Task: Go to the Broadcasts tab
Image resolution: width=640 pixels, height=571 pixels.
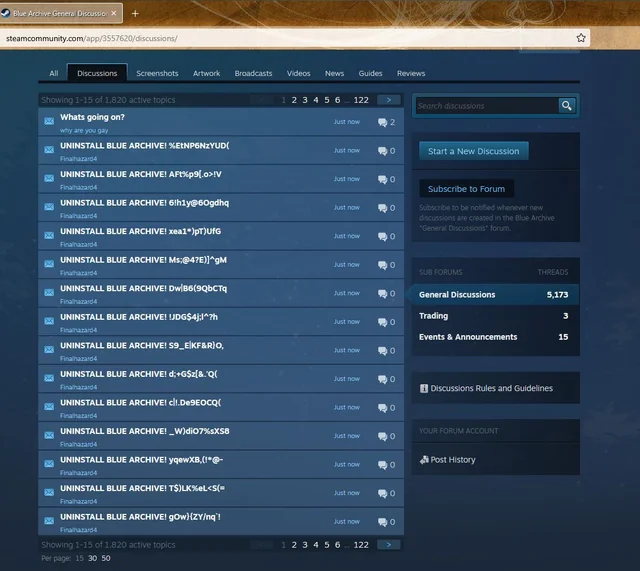Action: (253, 73)
